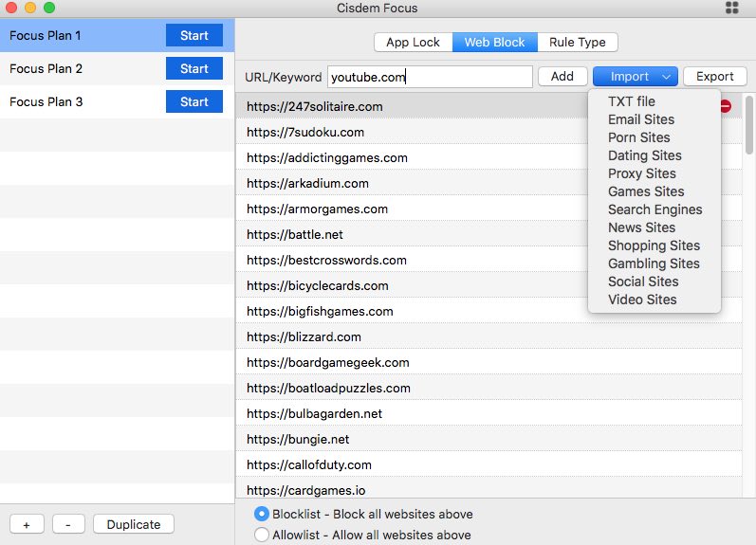Click the Export button

tap(715, 77)
